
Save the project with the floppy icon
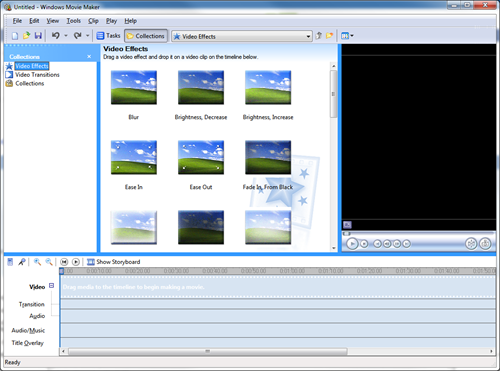click(x=38, y=36)
